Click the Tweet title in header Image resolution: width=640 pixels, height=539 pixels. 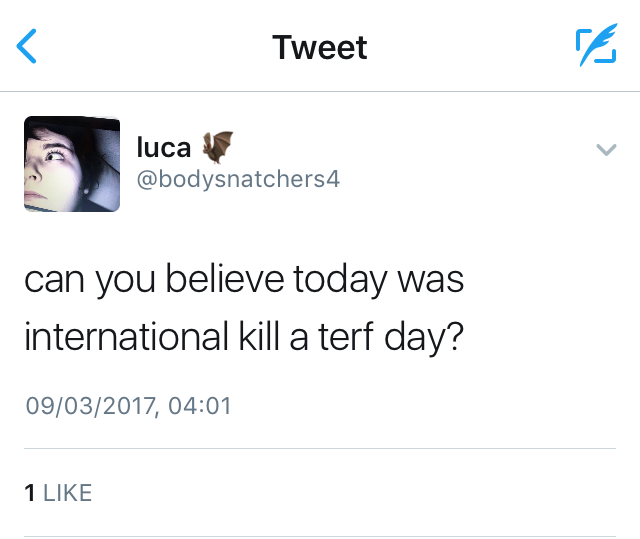320,47
